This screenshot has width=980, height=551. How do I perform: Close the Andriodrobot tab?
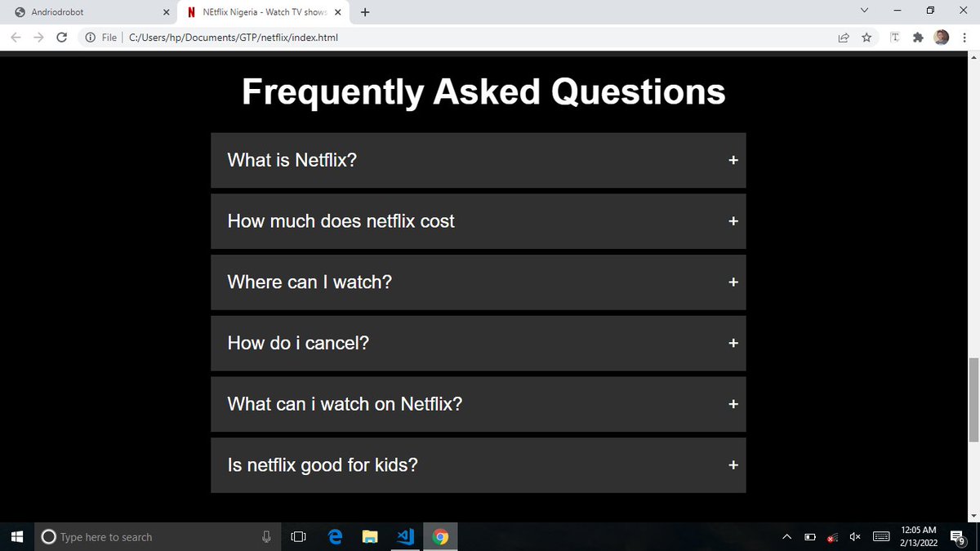(x=166, y=12)
